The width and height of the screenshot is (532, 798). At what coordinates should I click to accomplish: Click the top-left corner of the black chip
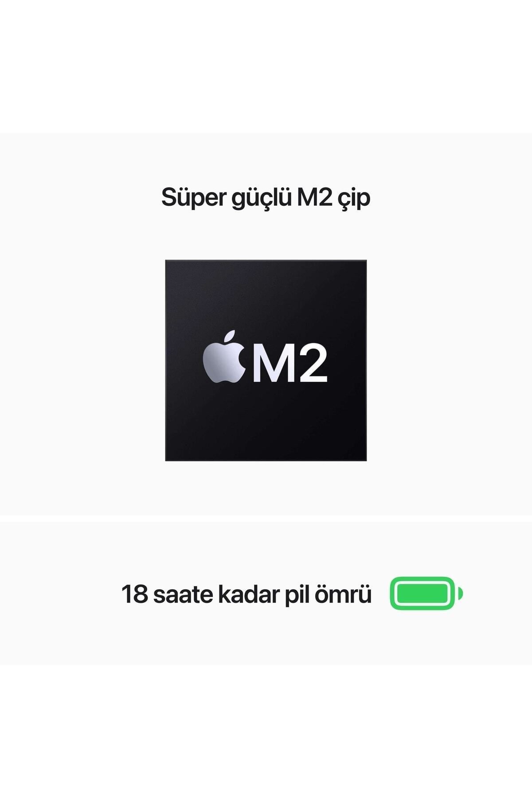(166, 261)
